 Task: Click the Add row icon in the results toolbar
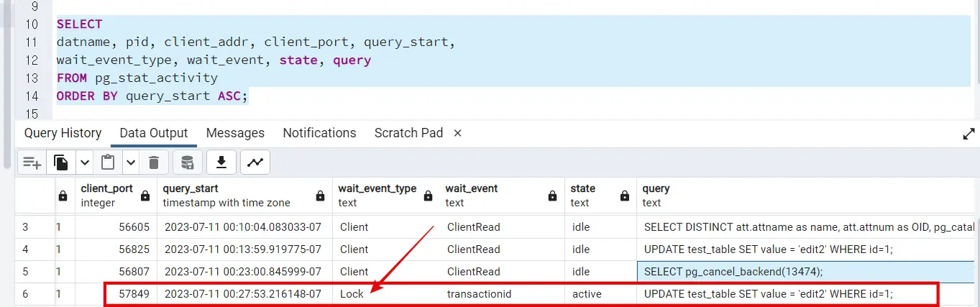32,162
